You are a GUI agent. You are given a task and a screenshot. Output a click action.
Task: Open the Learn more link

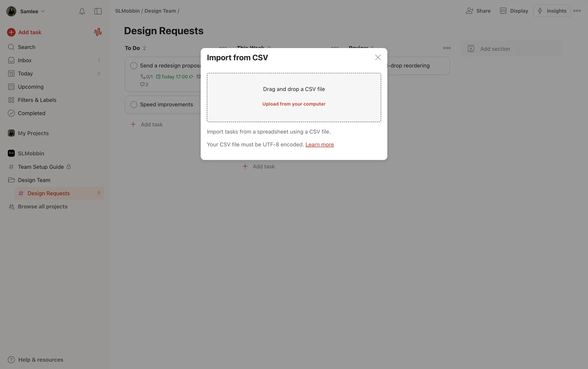click(x=319, y=145)
